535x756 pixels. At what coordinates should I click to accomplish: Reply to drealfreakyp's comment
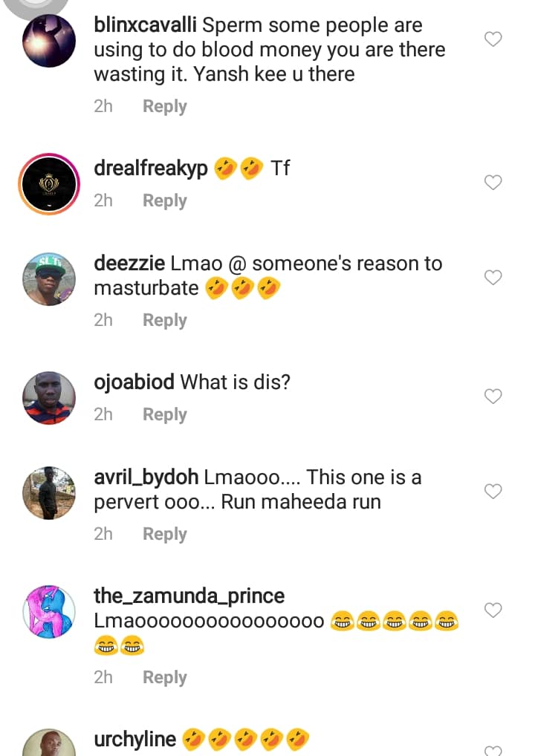pyautogui.click(x=164, y=201)
